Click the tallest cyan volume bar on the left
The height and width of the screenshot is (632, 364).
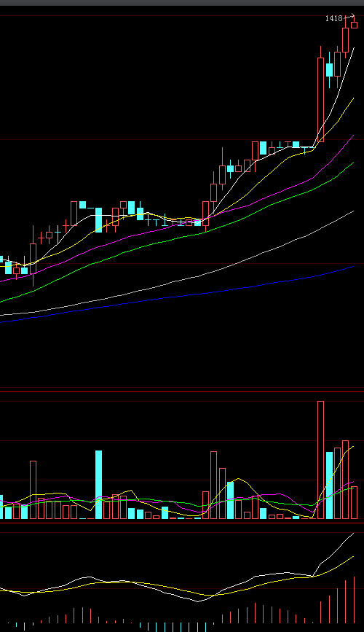click(99, 485)
